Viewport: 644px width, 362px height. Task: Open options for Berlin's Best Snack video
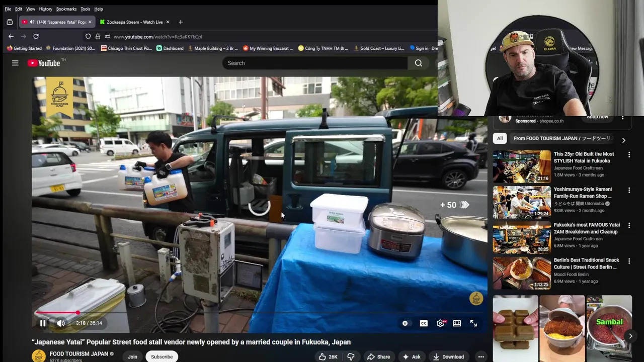629,261
